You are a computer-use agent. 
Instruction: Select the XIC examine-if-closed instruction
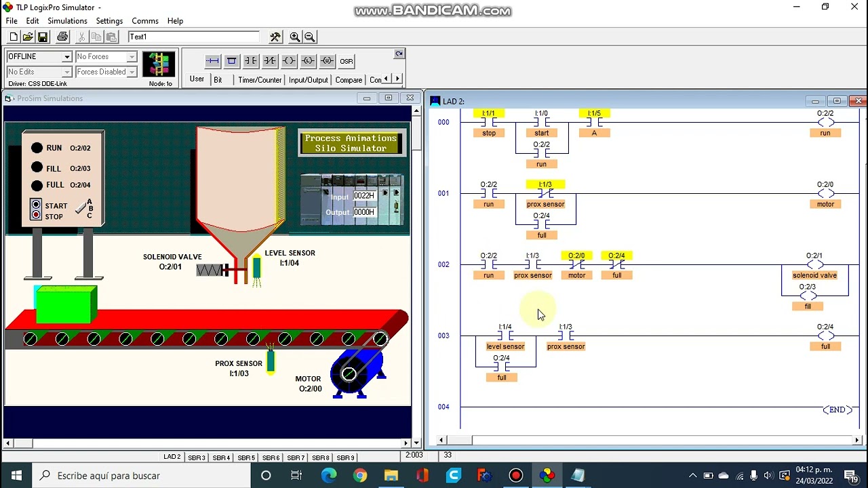tap(251, 61)
